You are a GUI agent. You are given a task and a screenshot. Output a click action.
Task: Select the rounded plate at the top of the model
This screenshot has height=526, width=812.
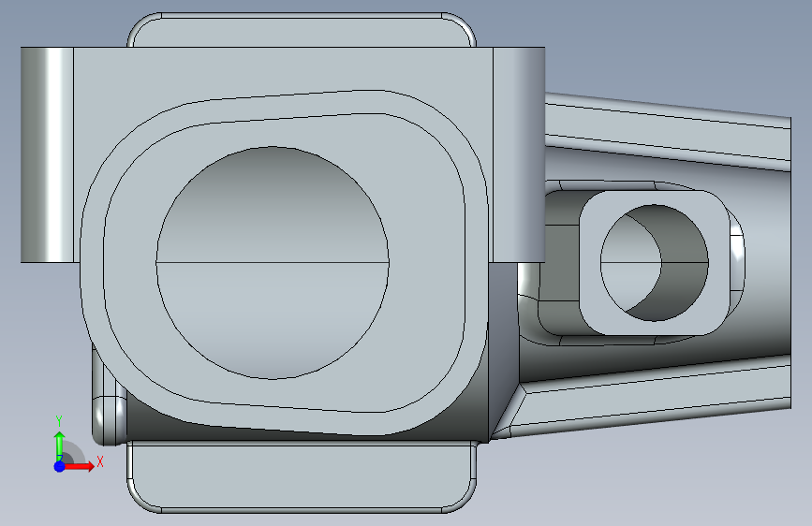(x=302, y=30)
